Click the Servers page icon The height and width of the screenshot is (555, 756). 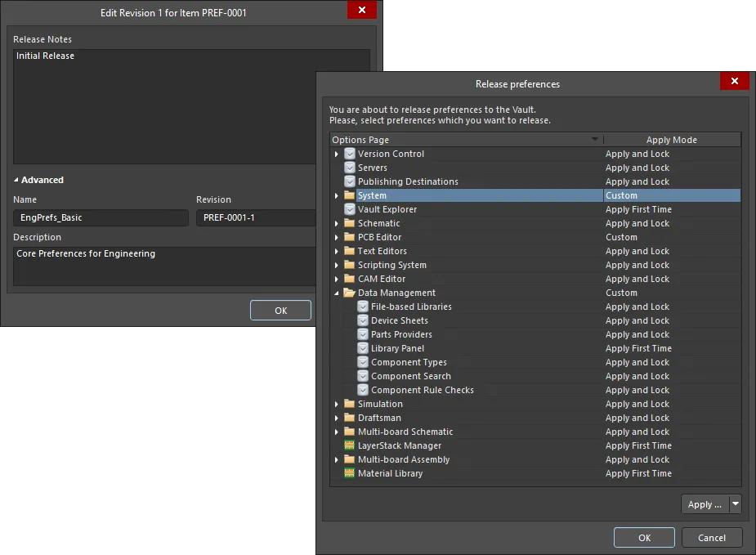[x=350, y=168]
